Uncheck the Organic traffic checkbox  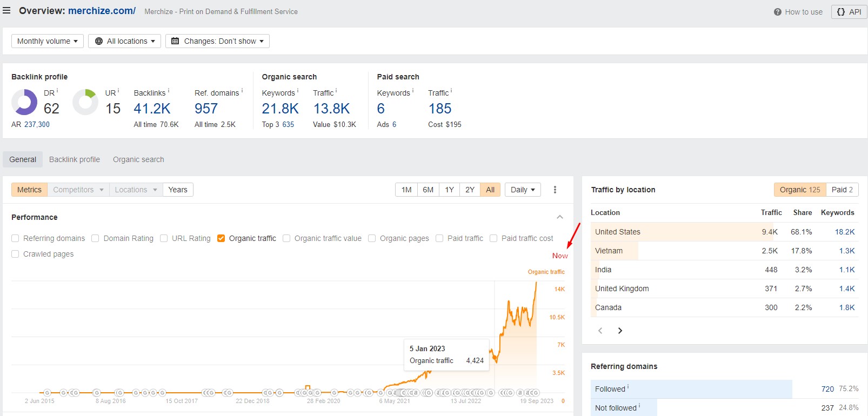(221, 238)
